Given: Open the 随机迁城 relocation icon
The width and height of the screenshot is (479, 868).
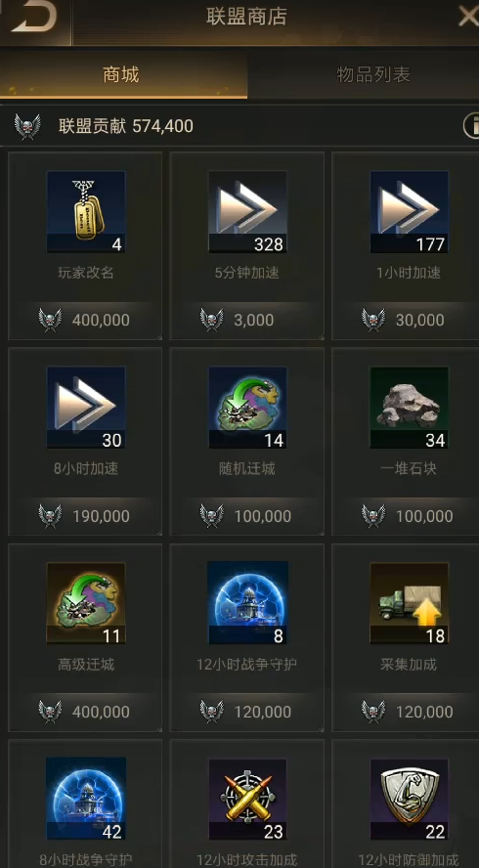Looking at the screenshot, I should 247,408.
